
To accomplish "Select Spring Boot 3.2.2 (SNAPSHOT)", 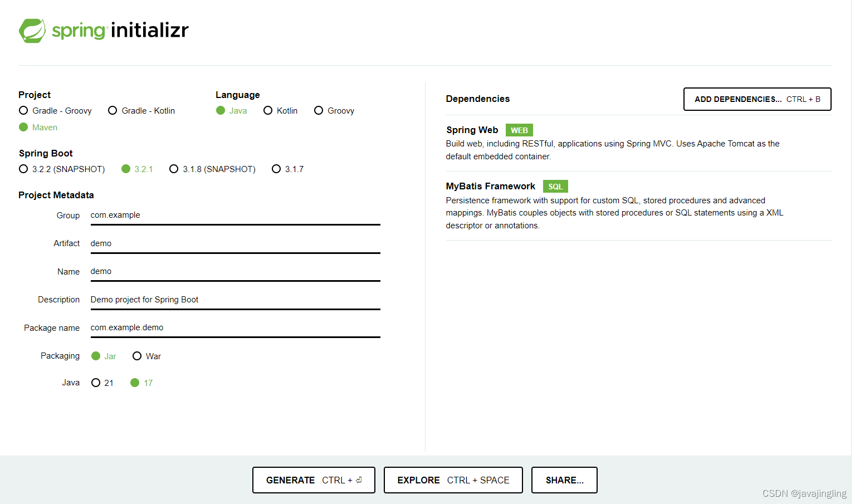I will pyautogui.click(x=62, y=169).
